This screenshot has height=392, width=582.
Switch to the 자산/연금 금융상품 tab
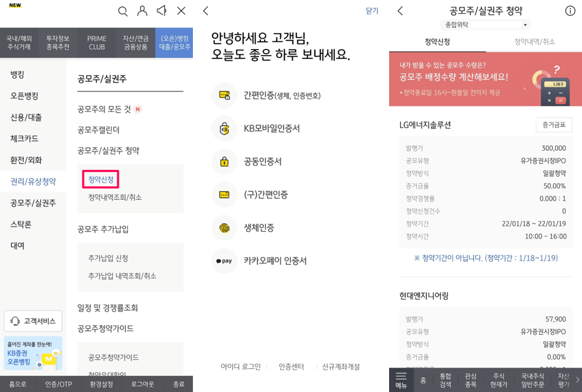tap(136, 42)
